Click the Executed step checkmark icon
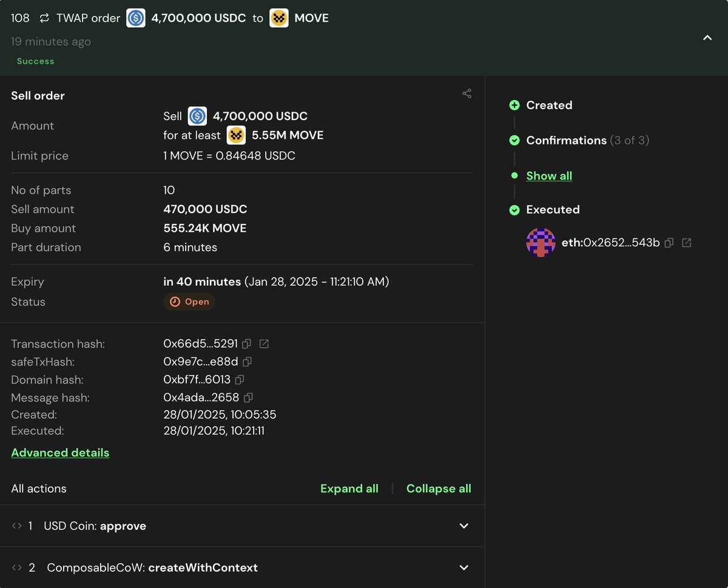The height and width of the screenshot is (588, 728). pyautogui.click(x=514, y=210)
